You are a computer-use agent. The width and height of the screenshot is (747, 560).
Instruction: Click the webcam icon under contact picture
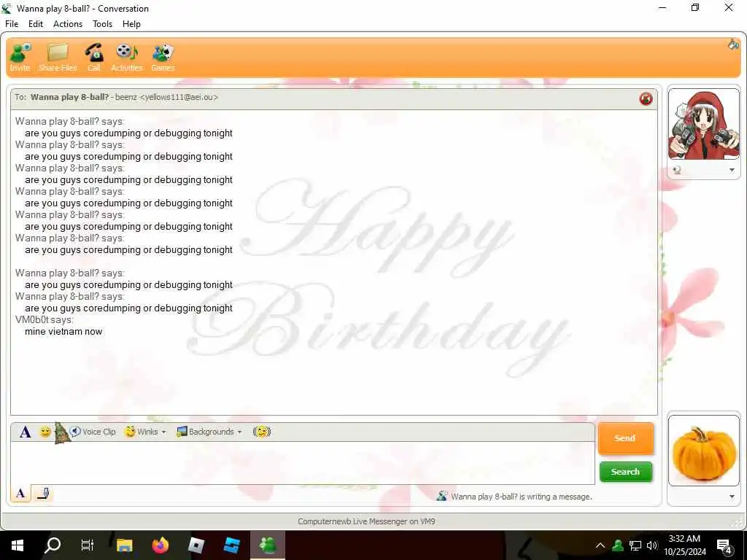pyautogui.click(x=676, y=170)
